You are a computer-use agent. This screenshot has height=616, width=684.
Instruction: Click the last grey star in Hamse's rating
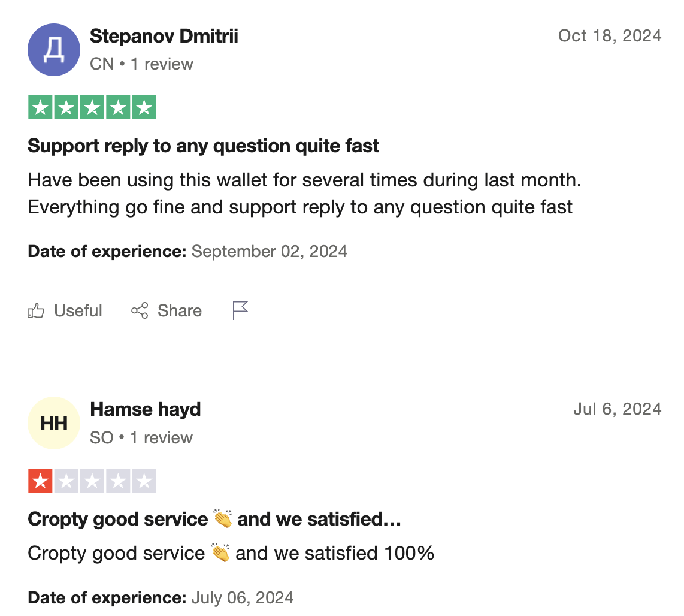144,481
